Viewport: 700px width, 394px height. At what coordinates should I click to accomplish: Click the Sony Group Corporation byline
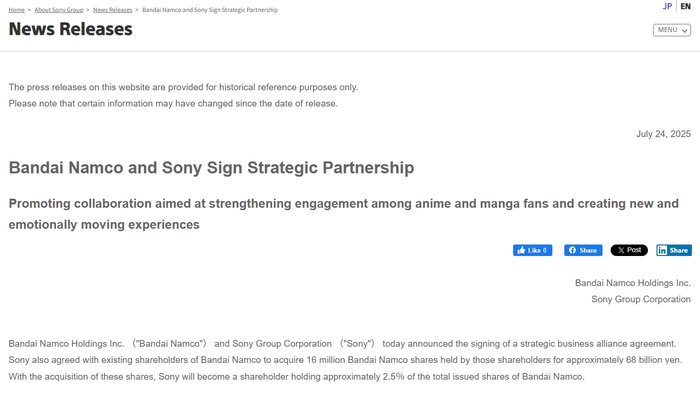(x=641, y=299)
